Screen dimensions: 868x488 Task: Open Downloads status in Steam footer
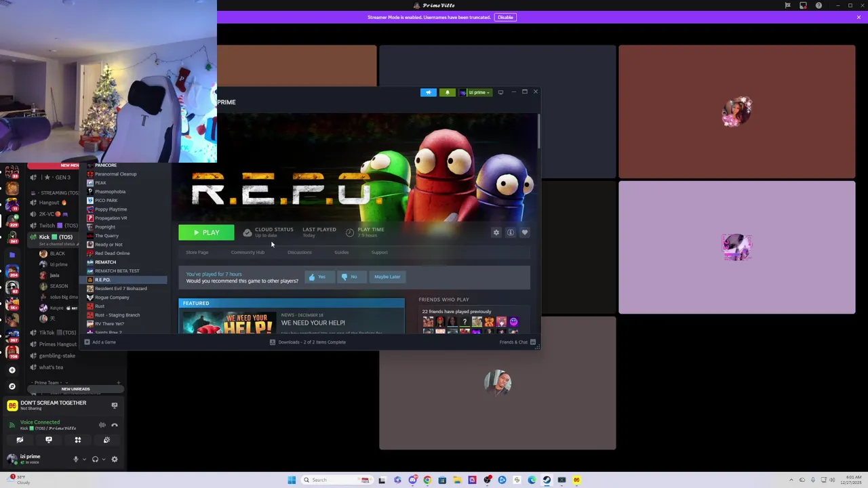click(308, 342)
